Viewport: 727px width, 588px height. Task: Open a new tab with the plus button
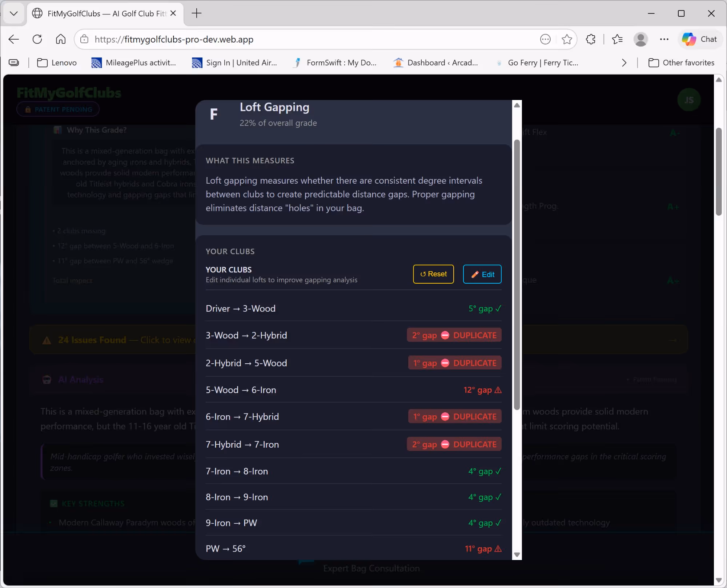pos(196,13)
